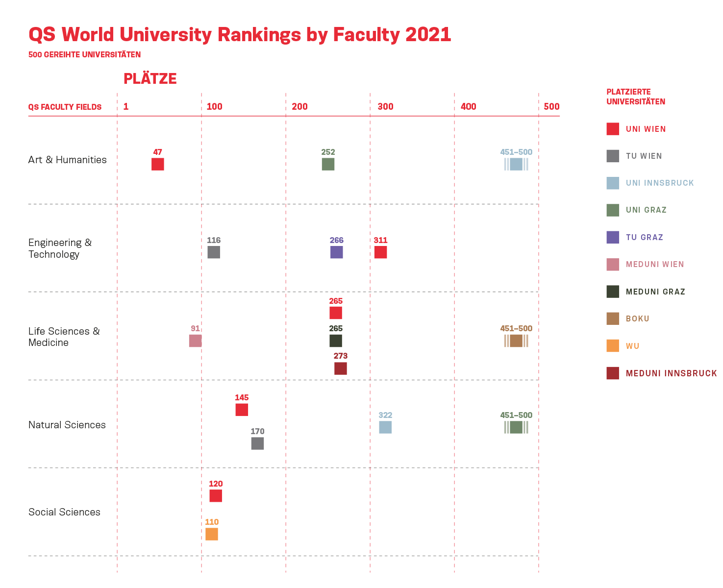Click the MedUni Innsbruck legend label
Screen dimensions: 723x588
(671, 373)
